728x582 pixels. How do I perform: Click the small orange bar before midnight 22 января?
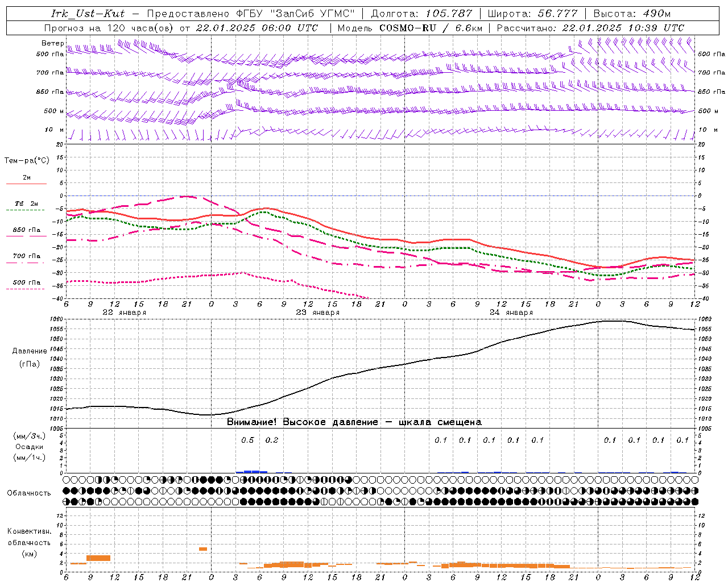[203, 549]
